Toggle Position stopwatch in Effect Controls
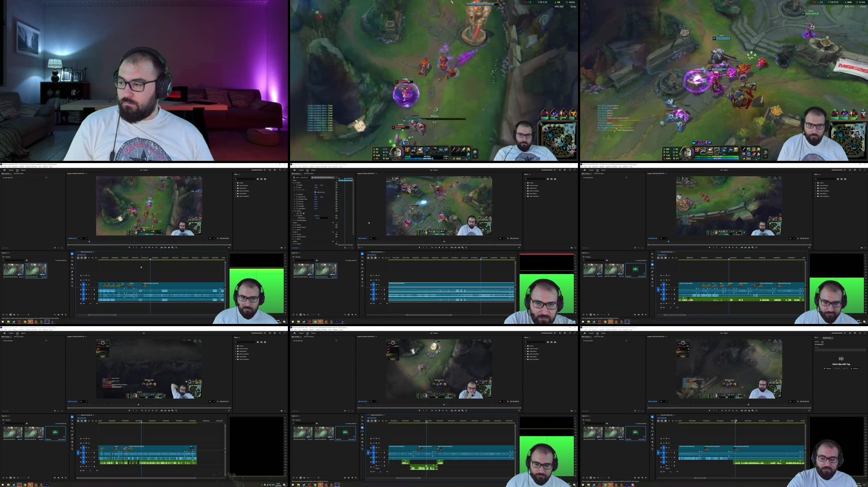The image size is (868, 487). pos(297,185)
